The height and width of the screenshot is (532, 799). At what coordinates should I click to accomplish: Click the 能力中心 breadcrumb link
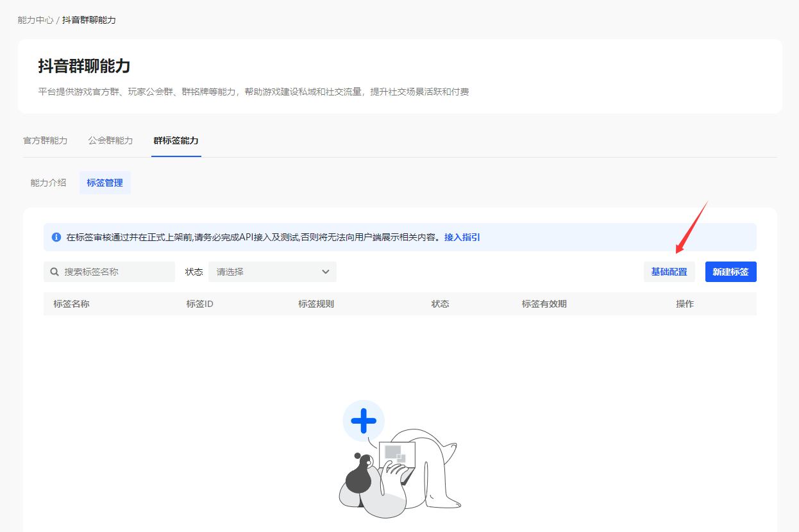tap(36, 21)
